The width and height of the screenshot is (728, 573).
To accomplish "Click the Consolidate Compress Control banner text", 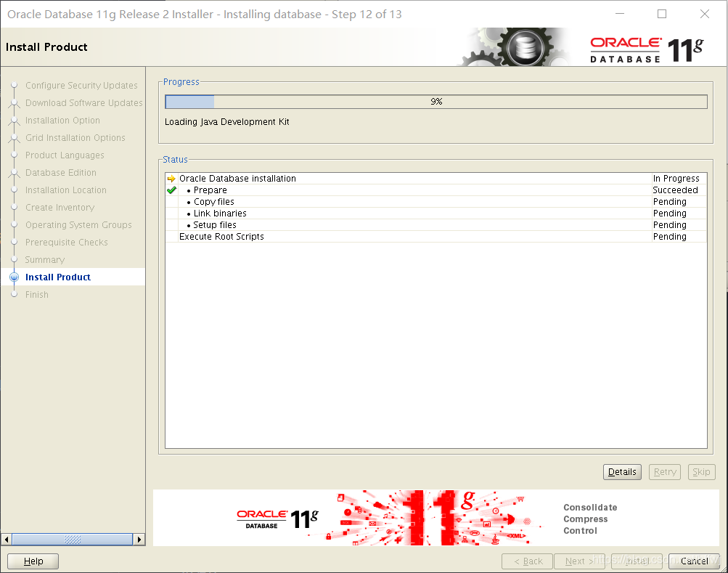I will coord(590,519).
